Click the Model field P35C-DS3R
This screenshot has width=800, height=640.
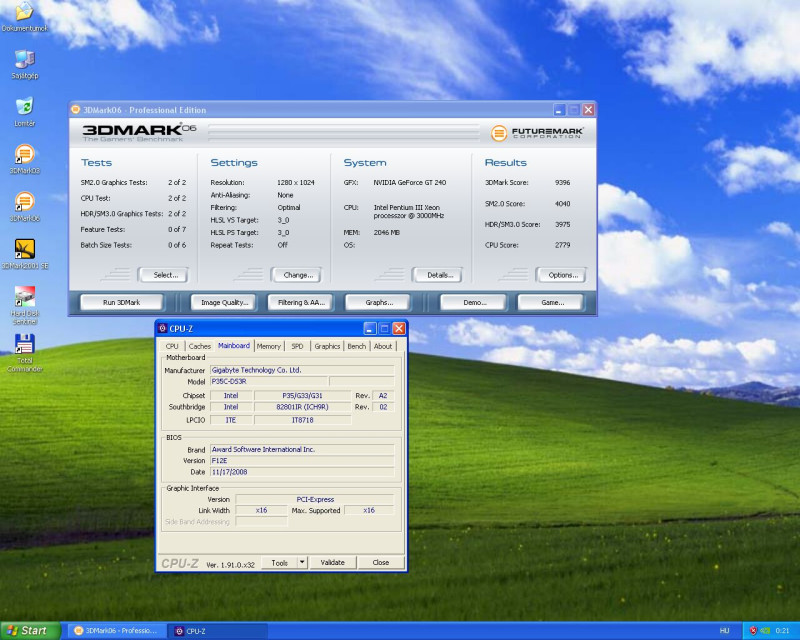pyautogui.click(x=268, y=381)
